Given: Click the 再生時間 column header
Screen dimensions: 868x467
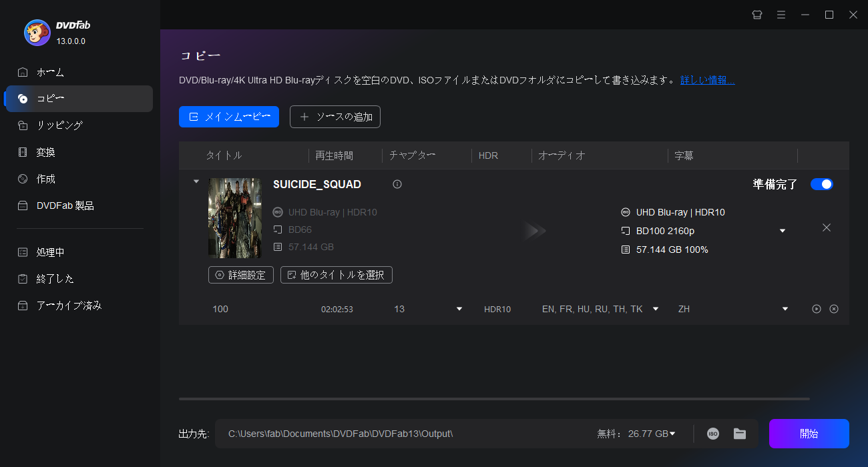Looking at the screenshot, I should tap(335, 155).
